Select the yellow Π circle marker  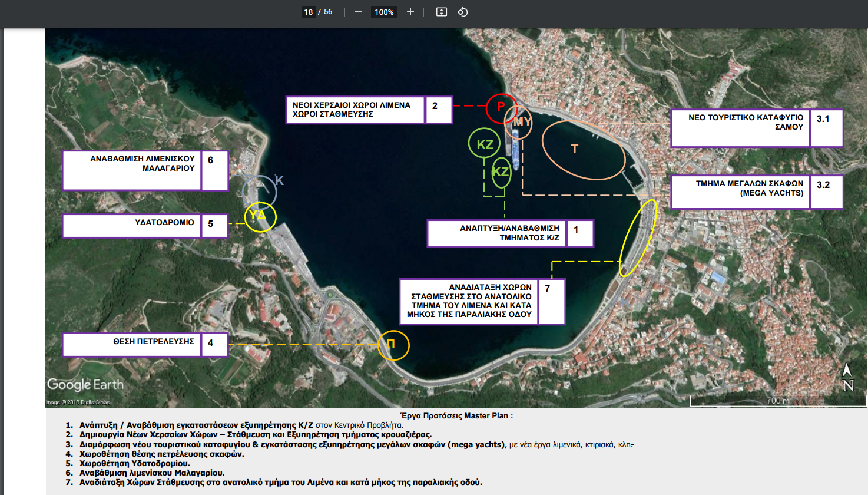(x=393, y=345)
